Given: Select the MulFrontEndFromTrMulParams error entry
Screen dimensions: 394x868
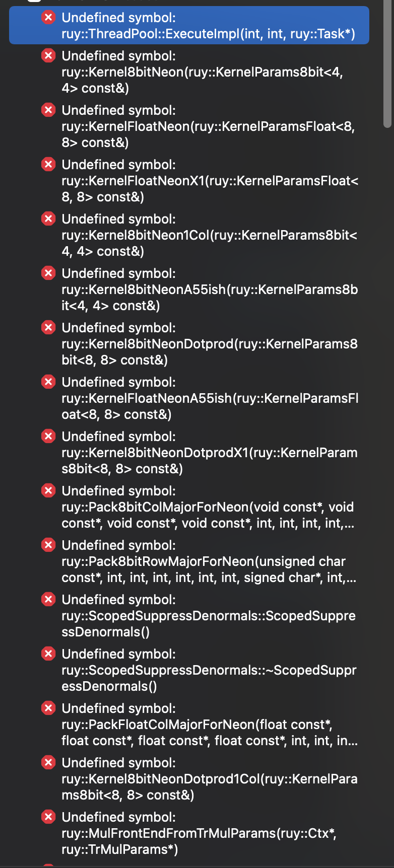Looking at the screenshot, I should pos(202,833).
